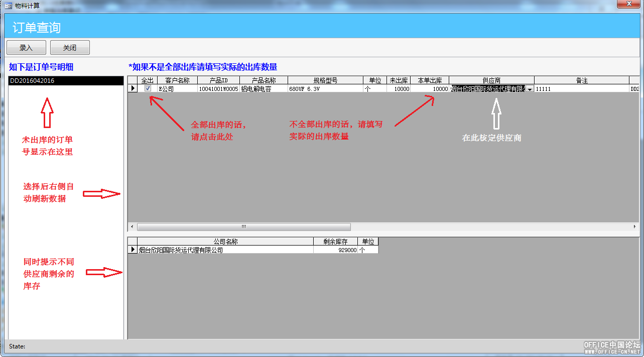Click the 录入 button
Image resolution: width=644 pixels, height=357 pixels.
click(x=26, y=48)
